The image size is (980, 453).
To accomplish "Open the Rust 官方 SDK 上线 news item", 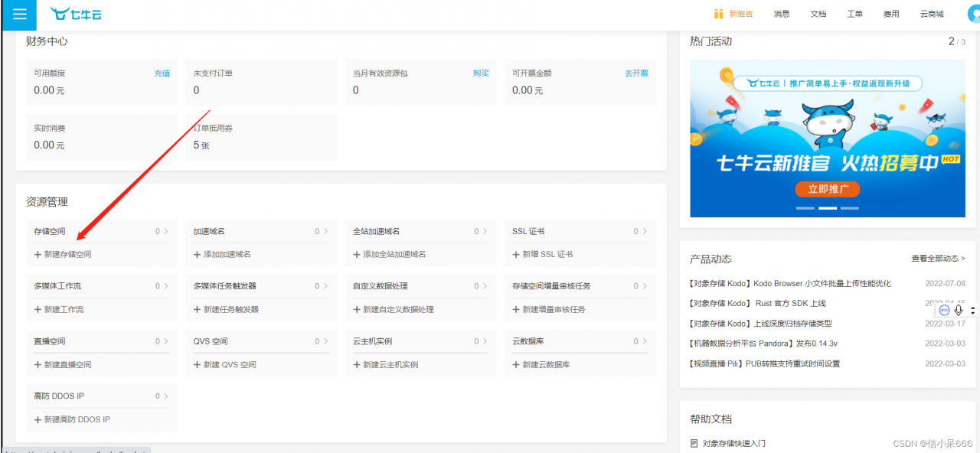I will (757, 303).
